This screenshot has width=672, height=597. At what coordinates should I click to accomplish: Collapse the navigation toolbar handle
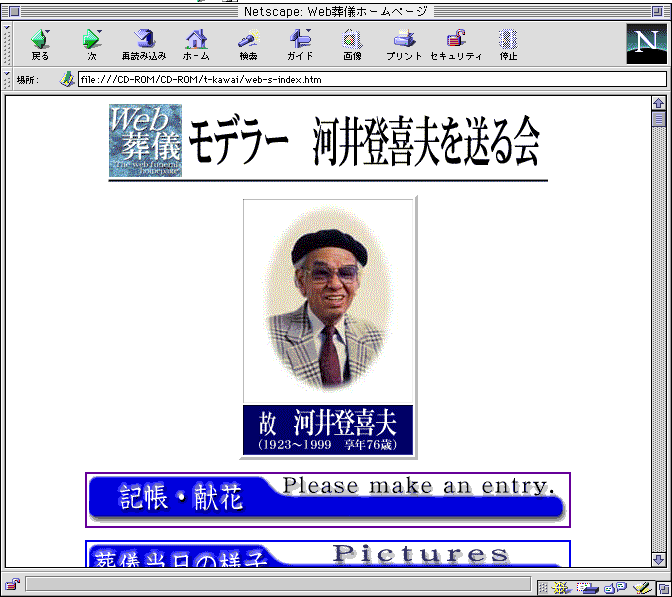tap(8, 44)
